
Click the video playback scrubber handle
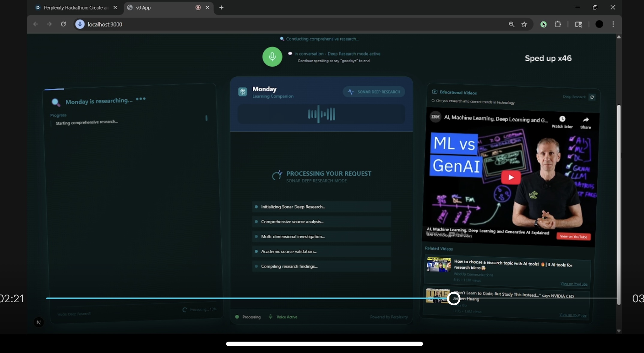454,298
